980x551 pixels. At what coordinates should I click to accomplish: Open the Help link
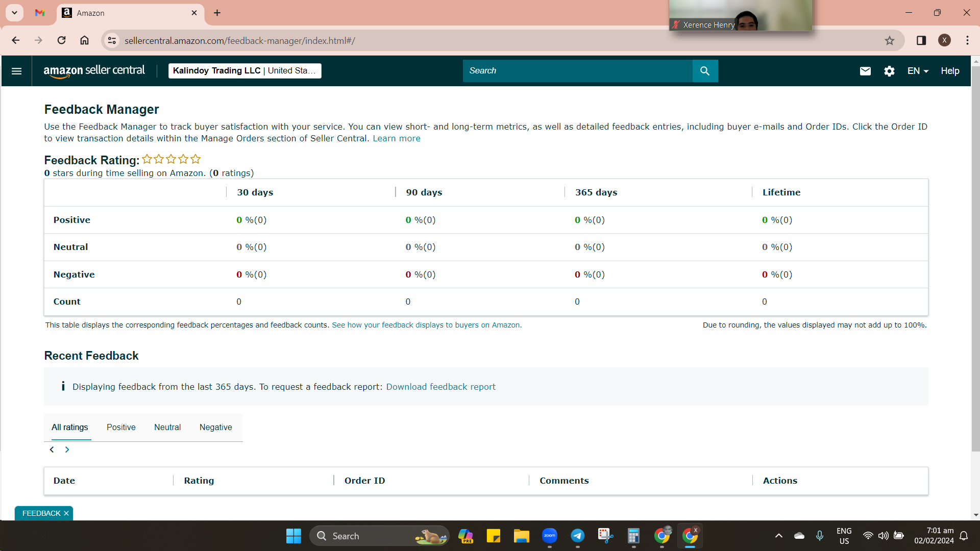[x=950, y=71]
